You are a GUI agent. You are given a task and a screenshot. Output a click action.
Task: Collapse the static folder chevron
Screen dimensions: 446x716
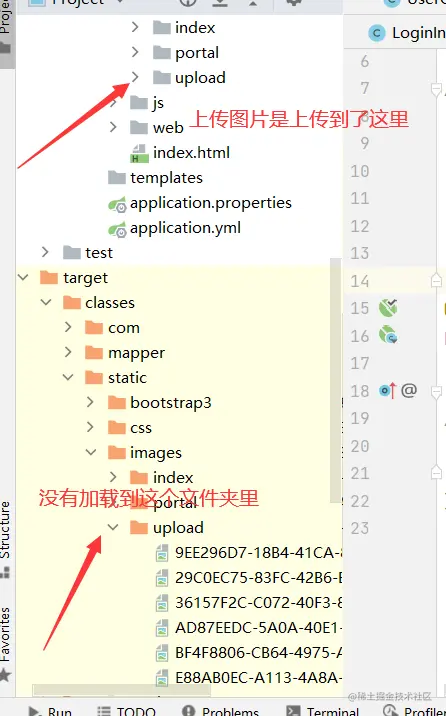coord(68,377)
